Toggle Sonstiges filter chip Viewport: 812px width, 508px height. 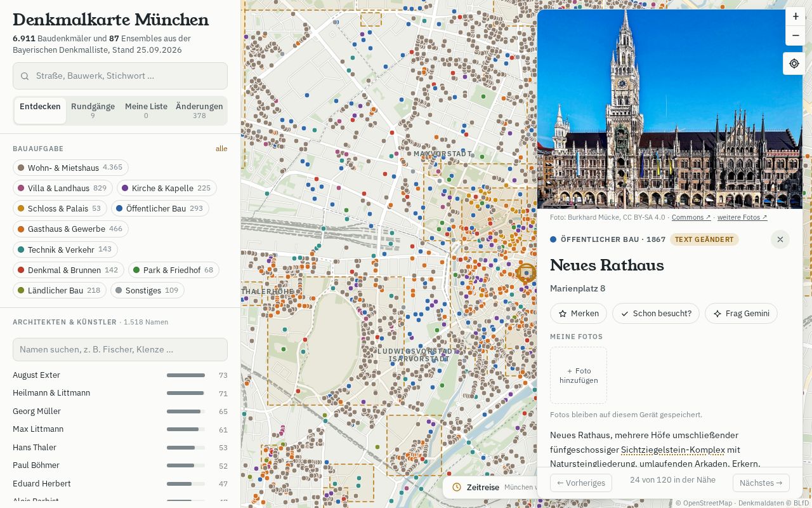pyautogui.click(x=147, y=290)
